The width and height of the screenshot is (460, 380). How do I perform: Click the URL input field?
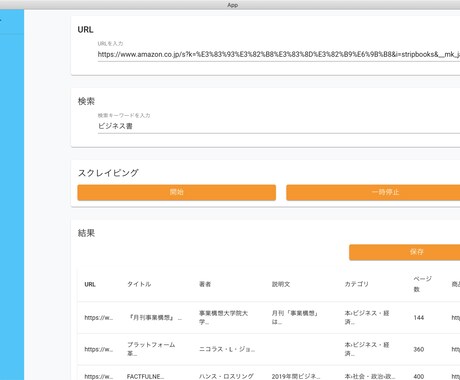279,54
